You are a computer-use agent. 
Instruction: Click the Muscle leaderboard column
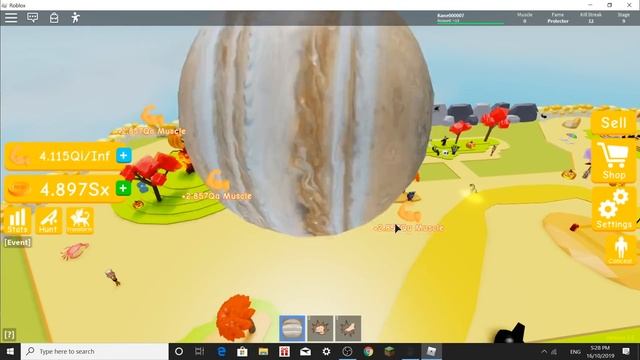click(524, 18)
